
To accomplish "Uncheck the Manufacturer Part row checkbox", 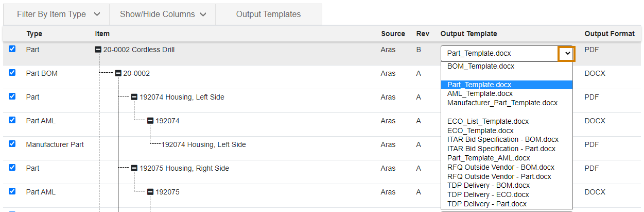I will pyautogui.click(x=12, y=144).
